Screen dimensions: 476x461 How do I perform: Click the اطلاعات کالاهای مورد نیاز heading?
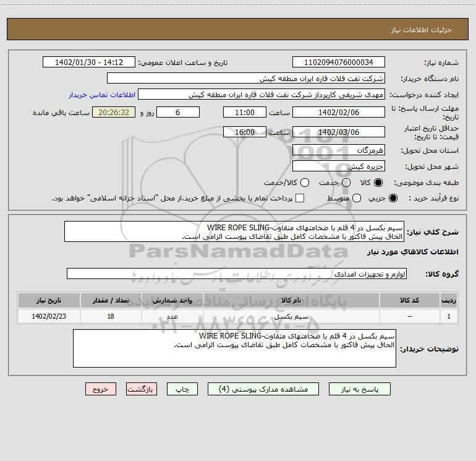tap(413, 252)
